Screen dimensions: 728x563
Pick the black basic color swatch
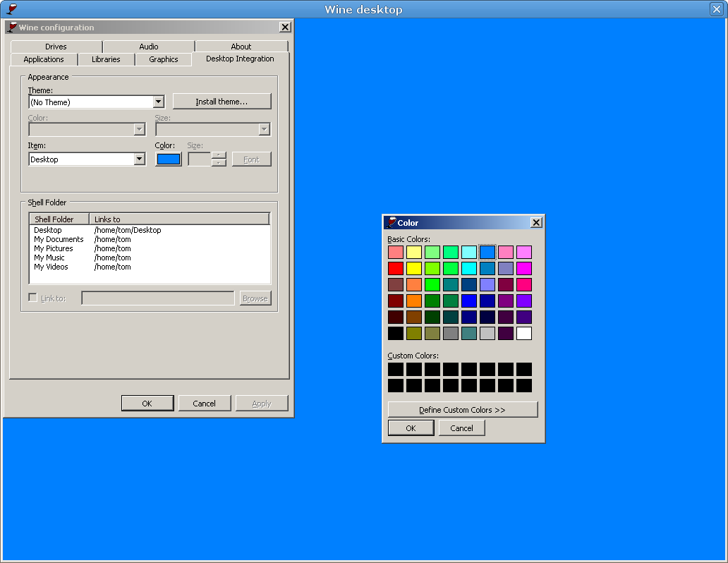pyautogui.click(x=396, y=333)
